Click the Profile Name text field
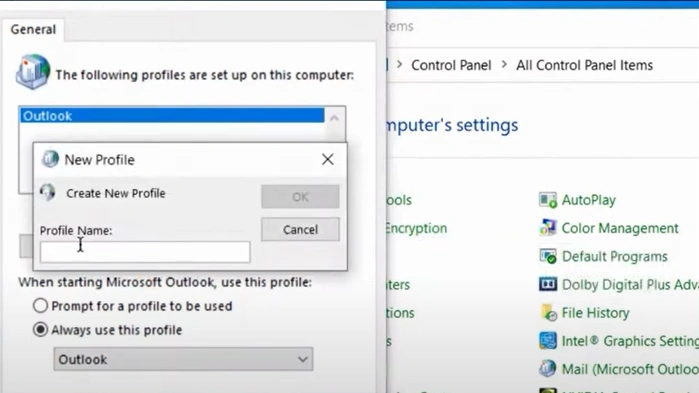Image resolution: width=699 pixels, height=393 pixels. [x=145, y=252]
